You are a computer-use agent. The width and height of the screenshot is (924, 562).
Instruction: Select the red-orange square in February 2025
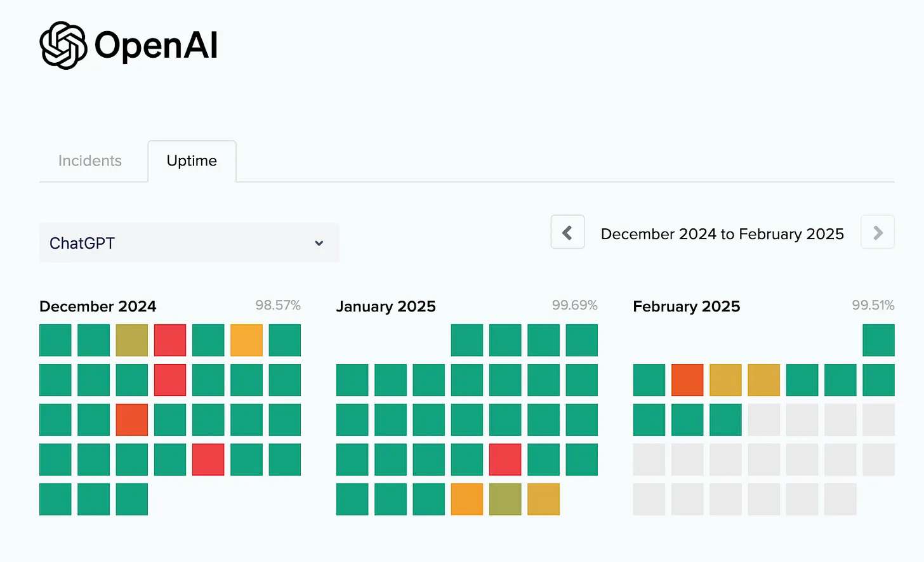pyautogui.click(x=687, y=380)
